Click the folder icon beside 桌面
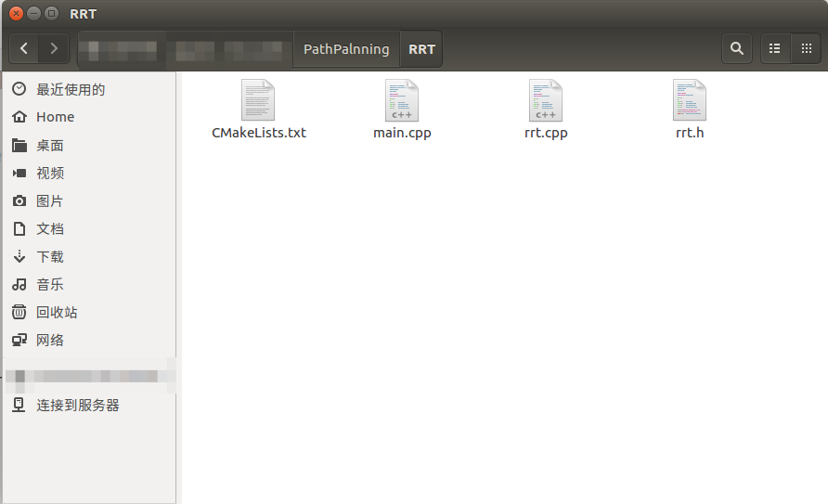The image size is (828, 504). [19, 145]
